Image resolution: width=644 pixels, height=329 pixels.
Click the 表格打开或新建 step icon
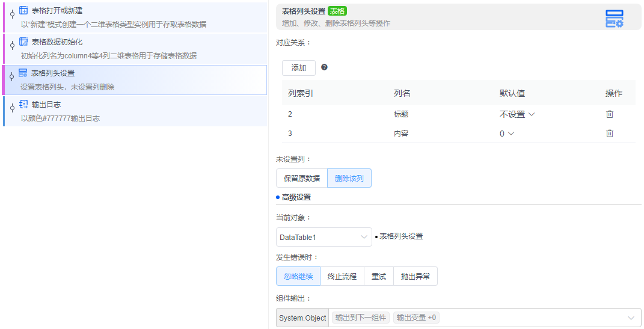(x=23, y=11)
